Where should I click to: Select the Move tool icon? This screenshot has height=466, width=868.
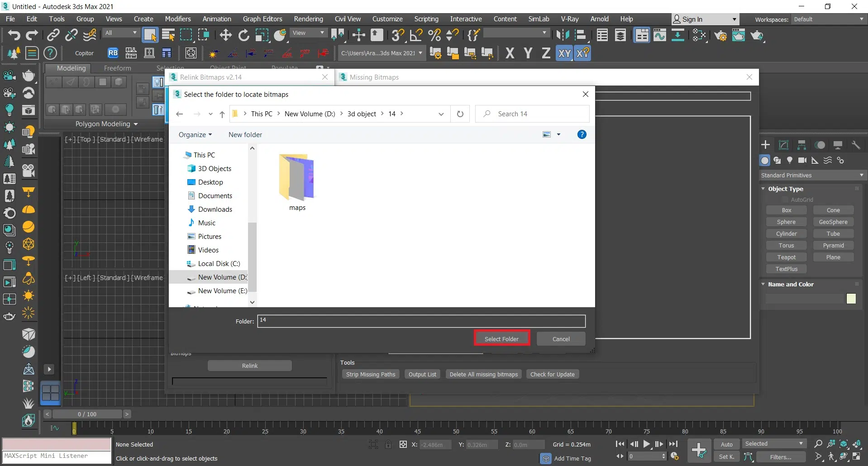click(x=225, y=35)
